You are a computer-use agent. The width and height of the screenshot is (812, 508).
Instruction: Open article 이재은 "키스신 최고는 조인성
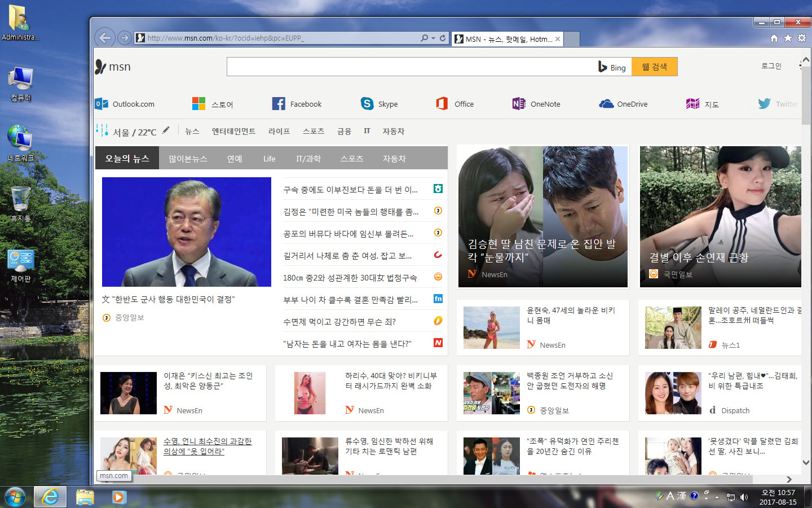(208, 380)
